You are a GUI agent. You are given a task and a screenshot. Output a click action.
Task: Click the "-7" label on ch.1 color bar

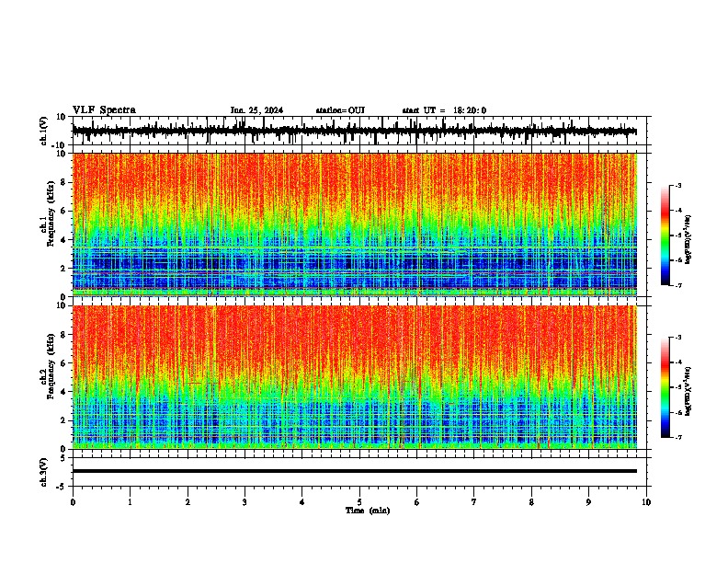pos(677,285)
